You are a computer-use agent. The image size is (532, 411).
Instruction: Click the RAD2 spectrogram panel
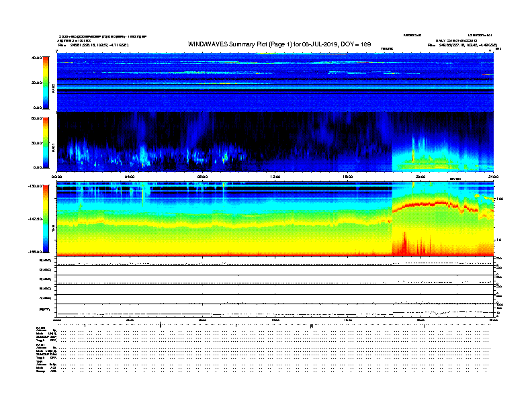tap(275, 82)
